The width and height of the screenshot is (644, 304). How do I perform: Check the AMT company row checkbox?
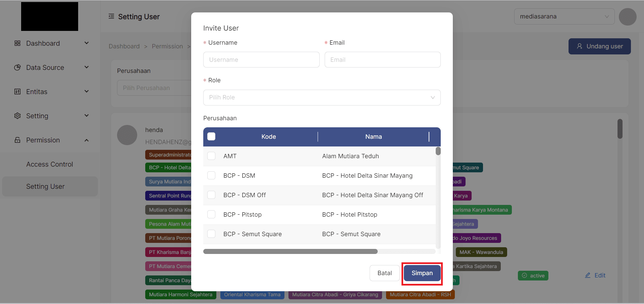coord(211,156)
